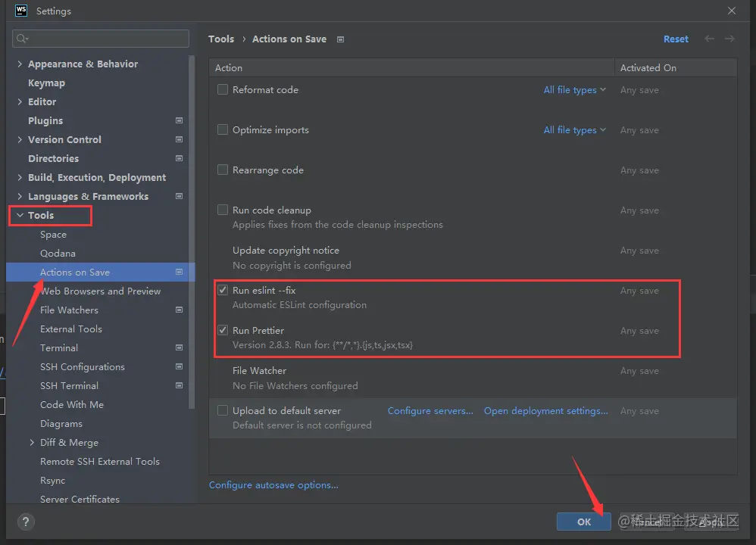Click the Reset link
Image resolution: width=756 pixels, height=545 pixels.
676,39
